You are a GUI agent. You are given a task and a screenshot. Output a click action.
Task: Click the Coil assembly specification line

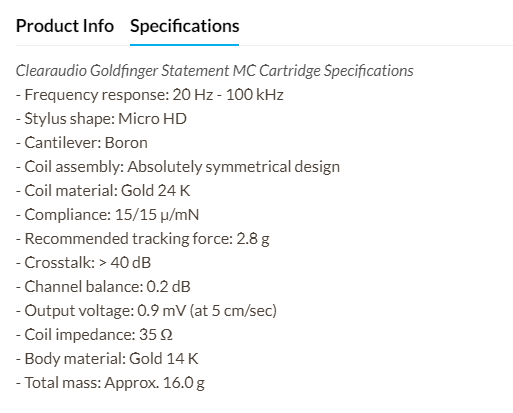(178, 167)
